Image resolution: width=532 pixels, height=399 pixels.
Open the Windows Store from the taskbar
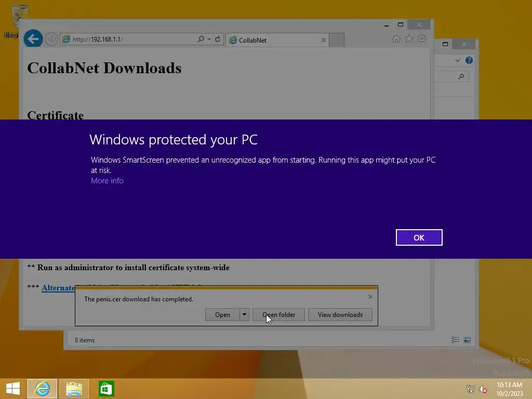pos(106,389)
